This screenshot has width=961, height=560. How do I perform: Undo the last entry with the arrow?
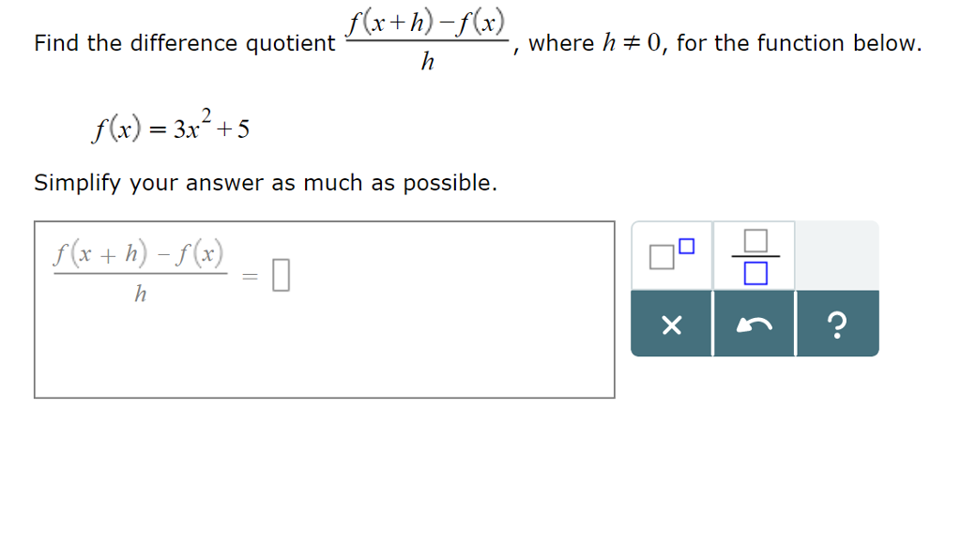(x=755, y=325)
